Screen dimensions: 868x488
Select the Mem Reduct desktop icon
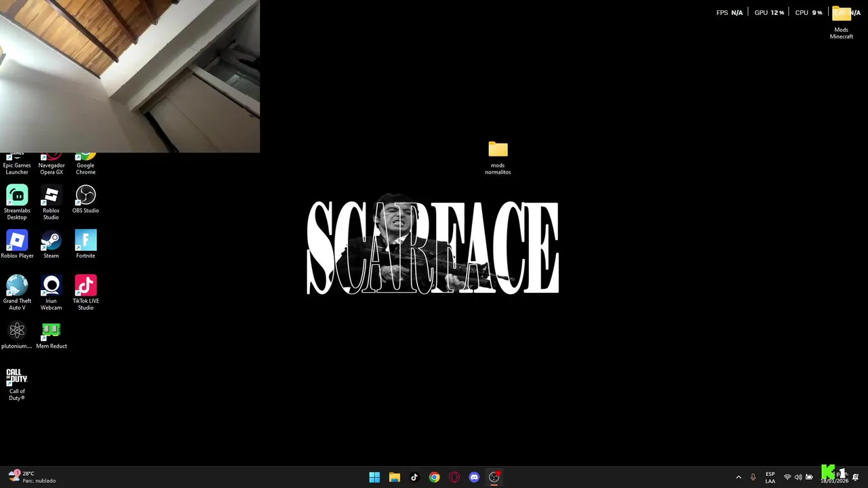[x=52, y=335]
